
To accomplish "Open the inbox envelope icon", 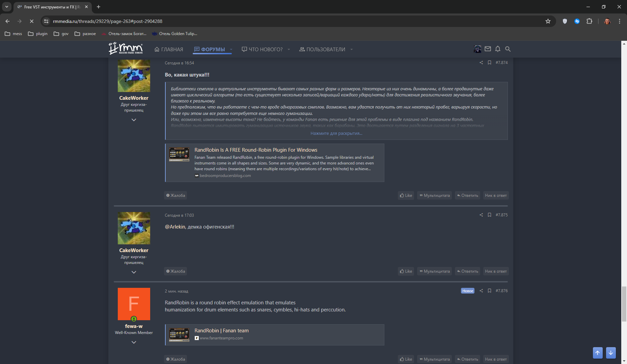I will [x=488, y=49].
